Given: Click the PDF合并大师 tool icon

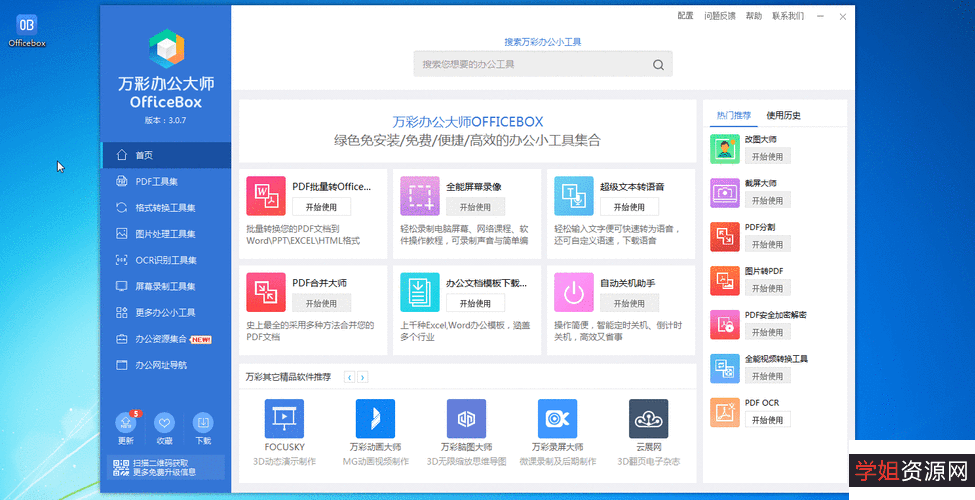Looking at the screenshot, I should pyautogui.click(x=266, y=292).
